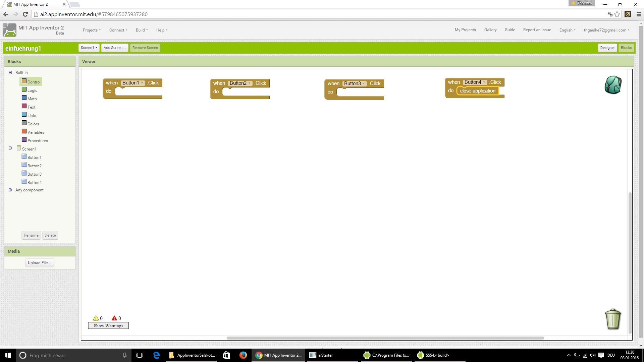The height and width of the screenshot is (362, 644).
Task: Click the Norton extension icon in Chrome toolbar
Action: tap(628, 14)
